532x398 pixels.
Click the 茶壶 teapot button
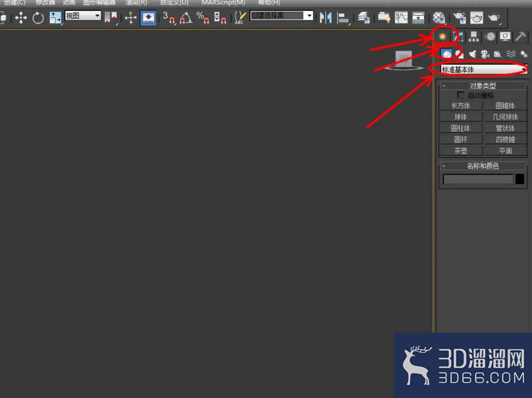click(x=461, y=151)
